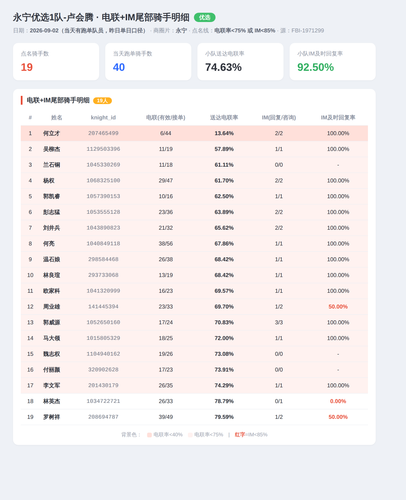
Task: Click the 6/44 call ratio cell
Action: tap(166, 133)
